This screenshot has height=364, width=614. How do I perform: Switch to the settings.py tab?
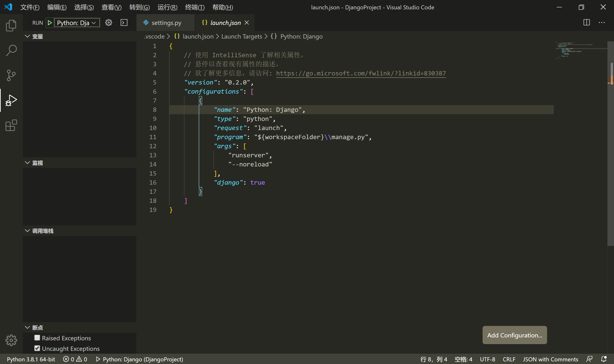(166, 23)
